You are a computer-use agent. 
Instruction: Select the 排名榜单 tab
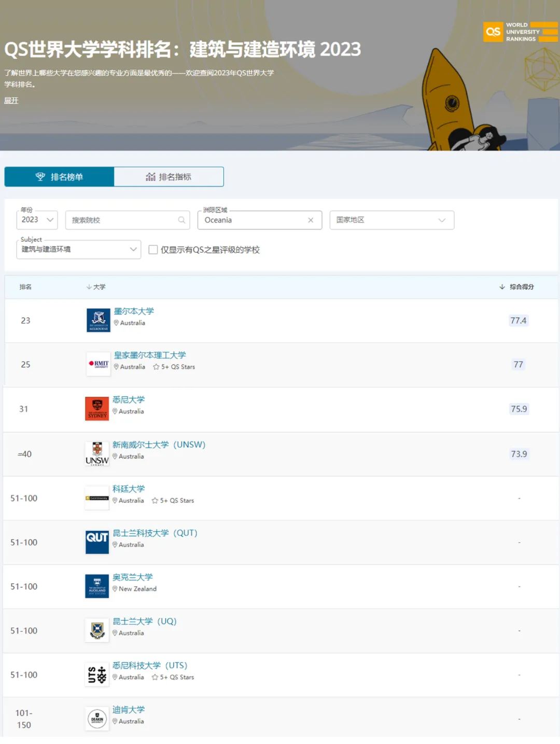point(59,177)
